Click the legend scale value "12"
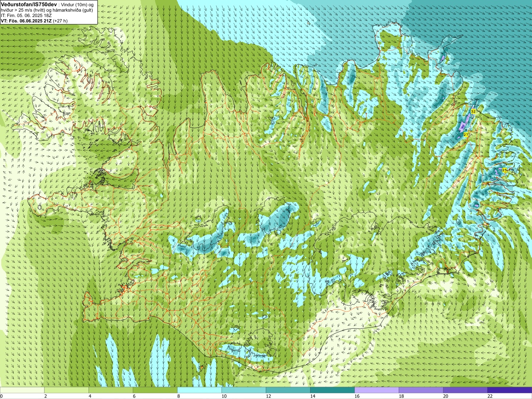Viewport: 532px width, 399px height. pos(268,396)
